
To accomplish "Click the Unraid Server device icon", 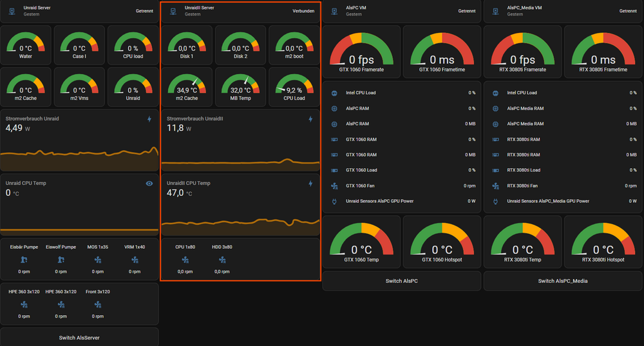I will [12, 11].
